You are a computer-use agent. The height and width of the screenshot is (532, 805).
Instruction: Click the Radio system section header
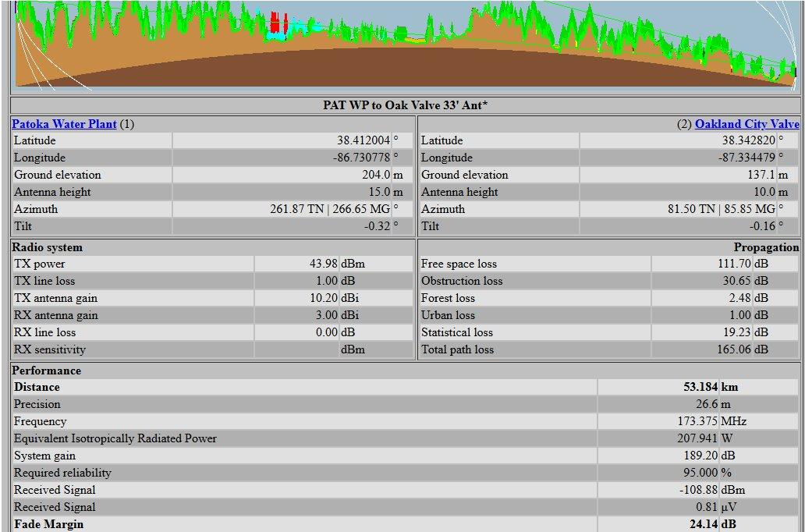(x=48, y=247)
